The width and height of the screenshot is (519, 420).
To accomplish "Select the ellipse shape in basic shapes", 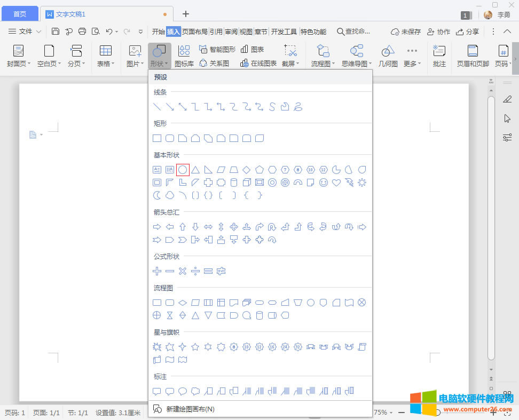I will coord(183,170).
